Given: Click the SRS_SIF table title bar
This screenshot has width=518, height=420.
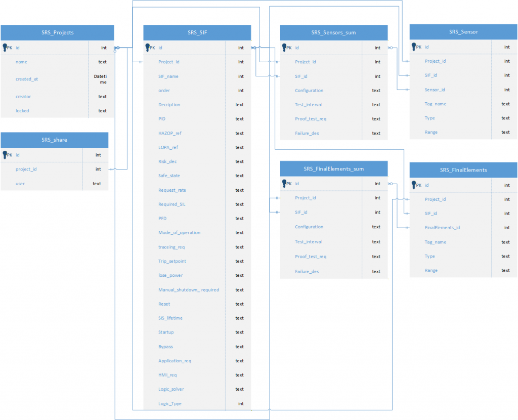Looking at the screenshot, I should click(197, 32).
